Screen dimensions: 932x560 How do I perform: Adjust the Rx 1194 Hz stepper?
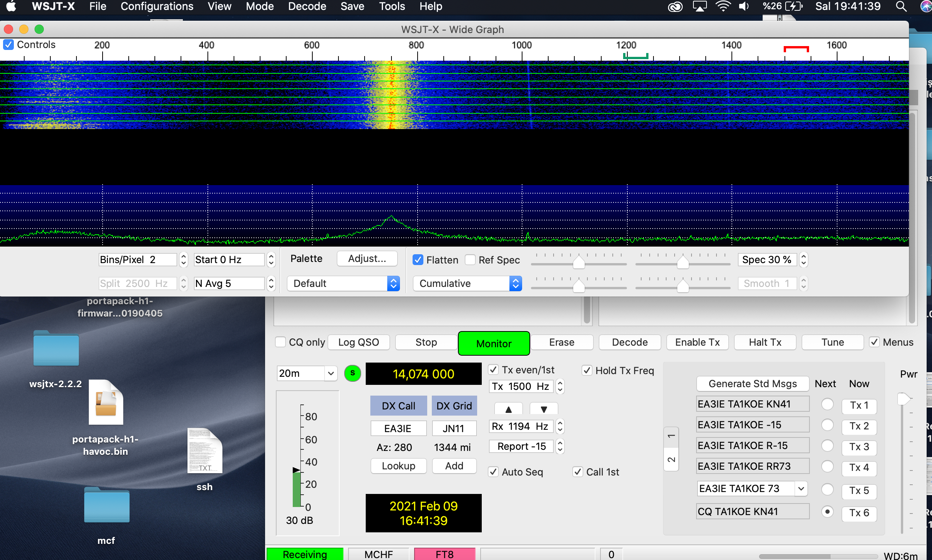(560, 426)
